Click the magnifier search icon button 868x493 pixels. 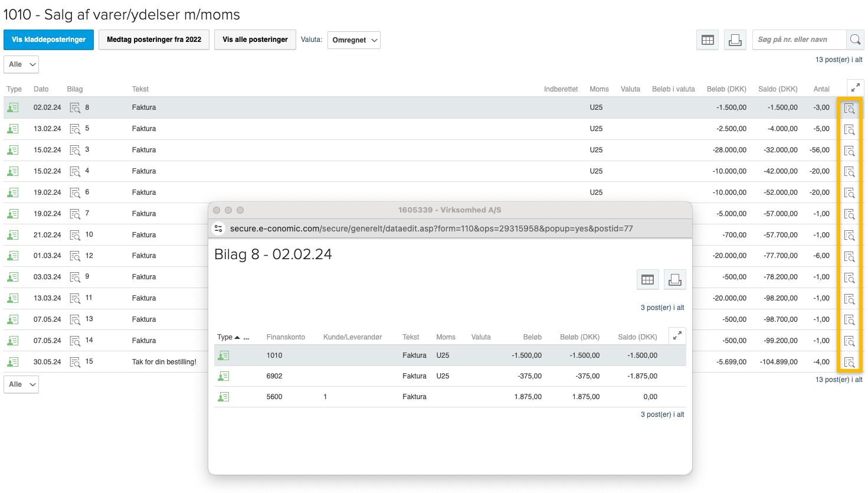855,40
